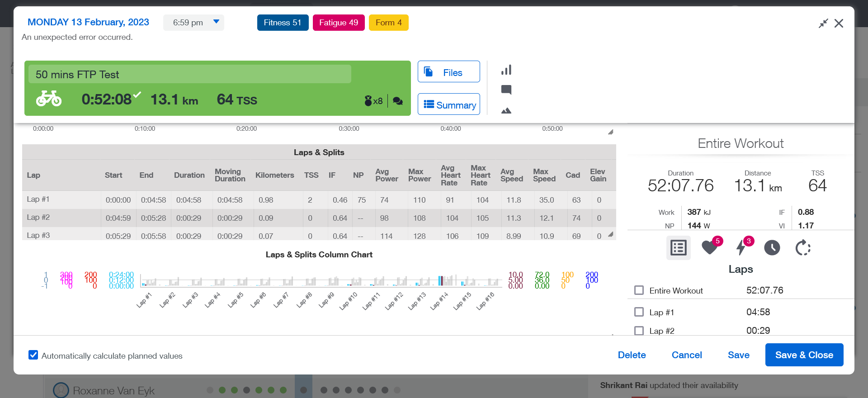Grab the timeline chart resize handle
The width and height of the screenshot is (868, 398).
611,132
